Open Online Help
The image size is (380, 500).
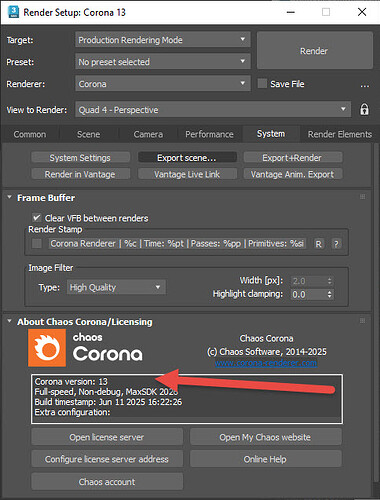click(266, 459)
